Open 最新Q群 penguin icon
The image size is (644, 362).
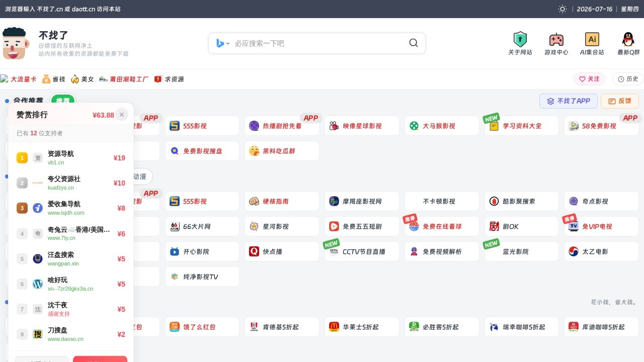click(x=628, y=39)
